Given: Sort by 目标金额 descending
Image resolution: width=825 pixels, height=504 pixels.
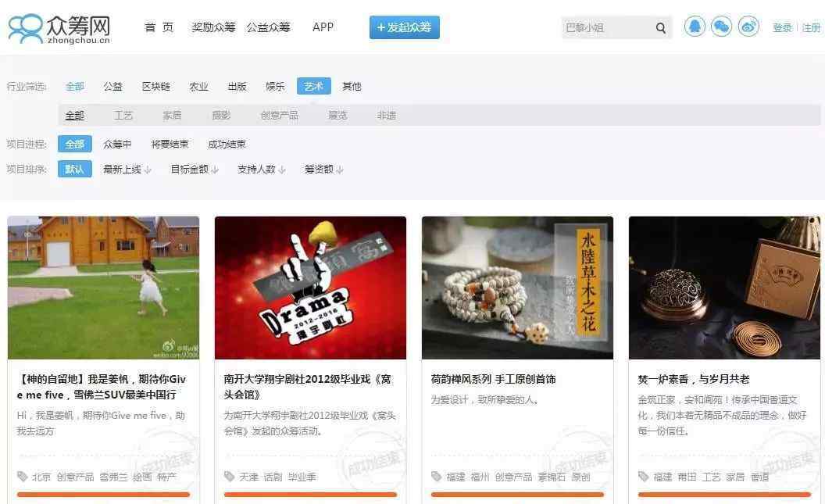Looking at the screenshot, I should click(x=195, y=170).
